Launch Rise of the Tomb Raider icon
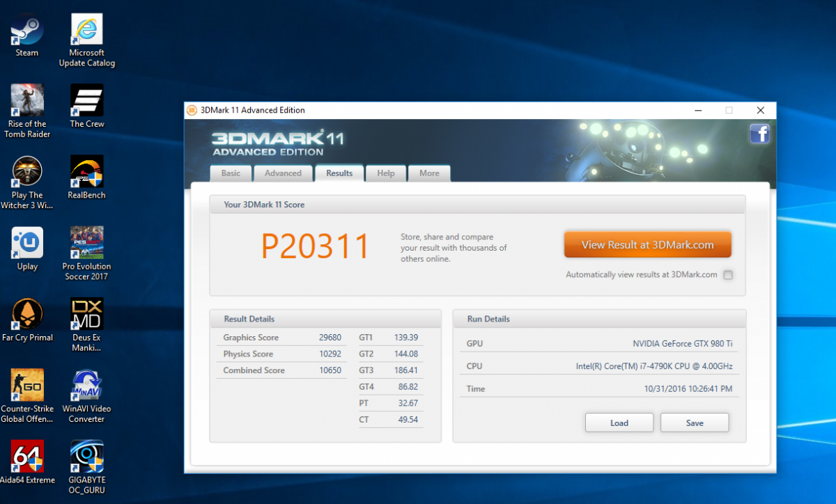 tap(27, 111)
